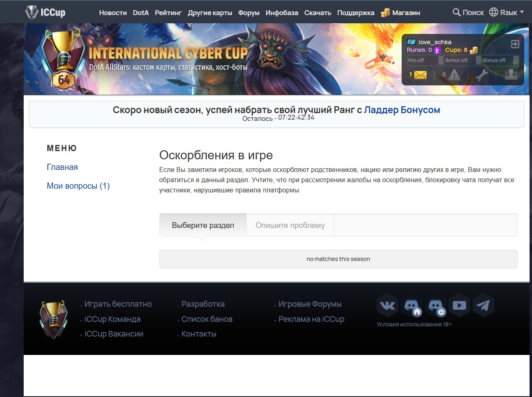Open Мои вопросы (1) link
The image size is (532, 397).
coord(78,186)
